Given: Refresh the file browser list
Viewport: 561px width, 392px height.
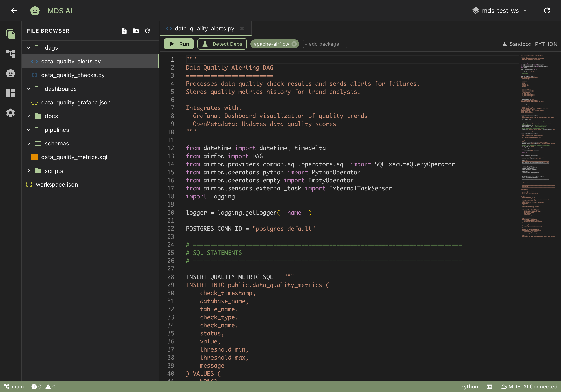Looking at the screenshot, I should click(x=147, y=31).
